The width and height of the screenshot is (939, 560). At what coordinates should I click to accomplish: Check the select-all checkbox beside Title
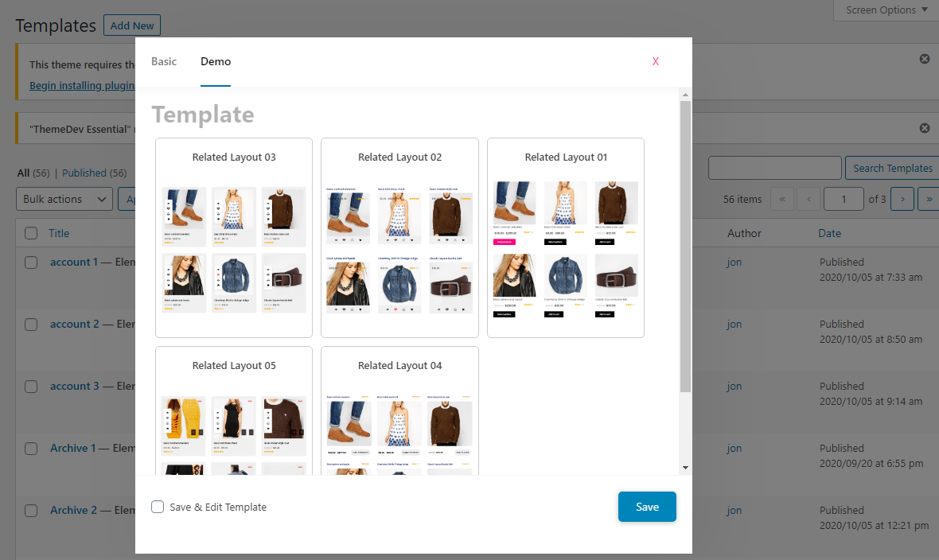(31, 233)
